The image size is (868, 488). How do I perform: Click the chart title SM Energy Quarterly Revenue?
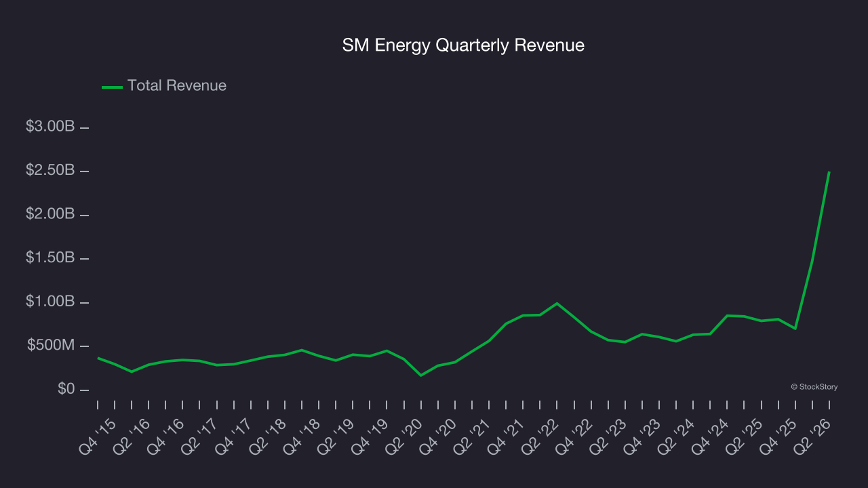click(x=463, y=45)
